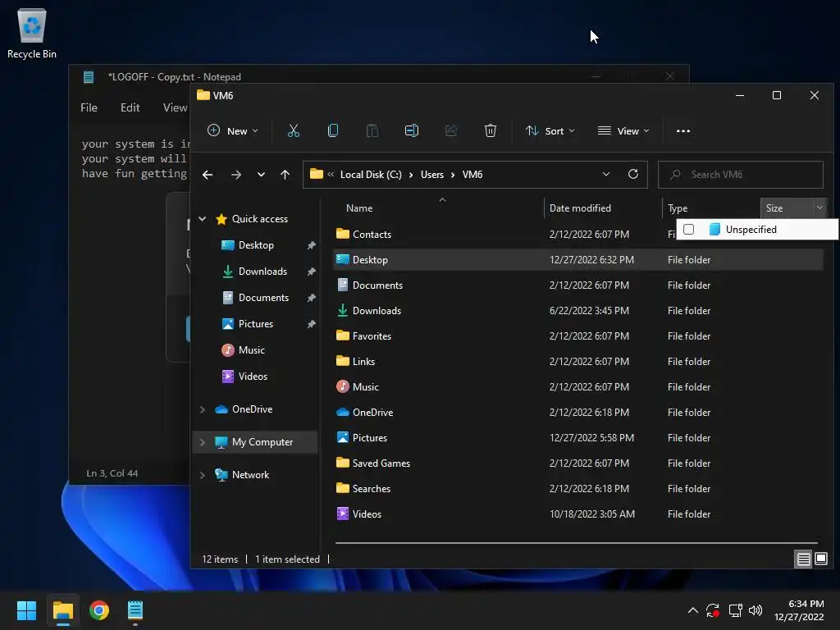Select the Videos folder in file list
Image resolution: width=840 pixels, height=630 pixels.
[x=578, y=514]
